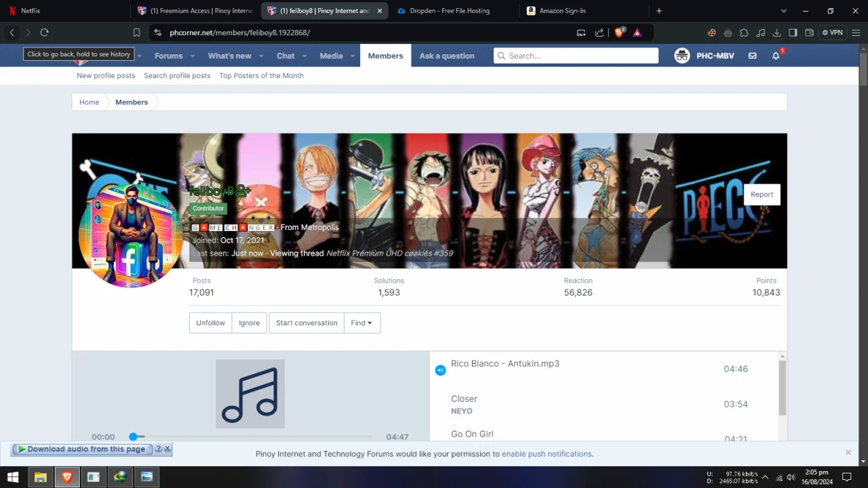Open the media control music note icon
The width and height of the screenshot is (868, 488).
tap(760, 33)
